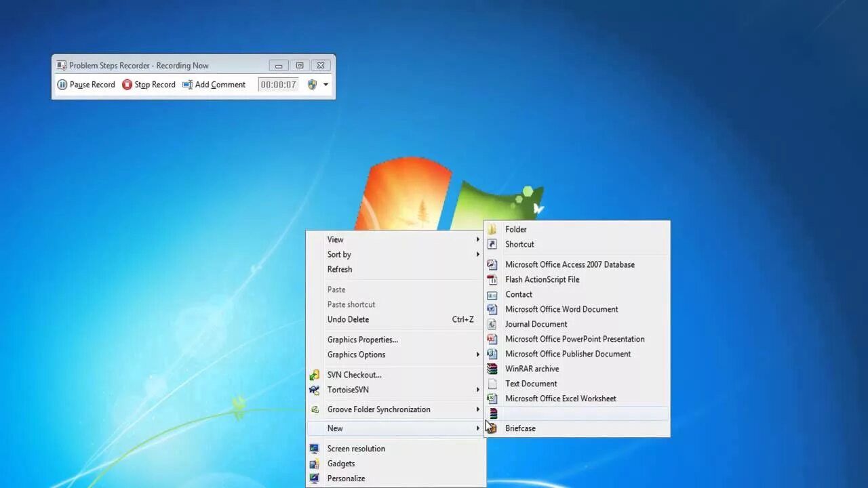
Task: Click the Shortcut icon in the New submenu
Action: click(x=492, y=244)
